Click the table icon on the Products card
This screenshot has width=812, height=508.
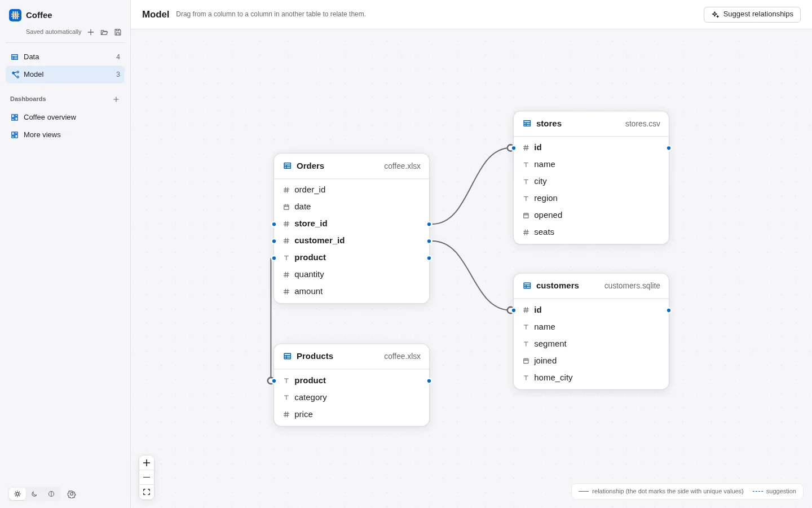[x=288, y=356]
